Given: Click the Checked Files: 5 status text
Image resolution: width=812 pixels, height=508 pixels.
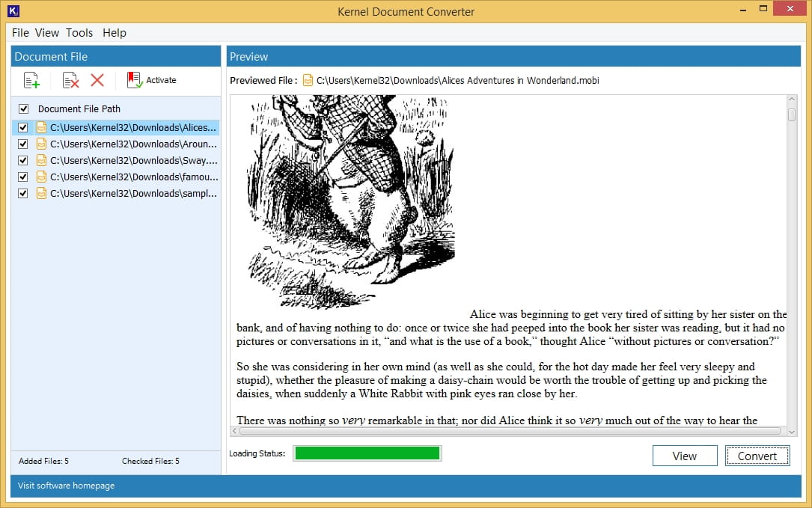Looking at the screenshot, I should 150,461.
